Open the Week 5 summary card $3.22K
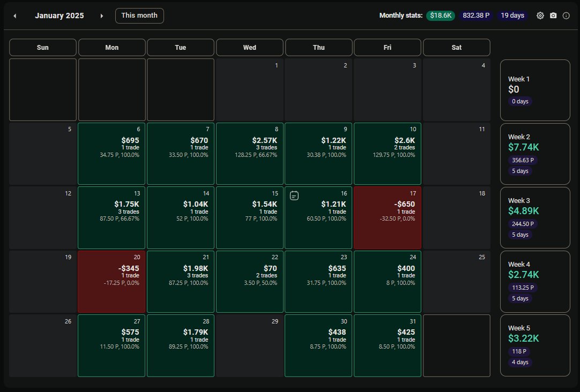The image size is (580, 392). pyautogui.click(x=535, y=345)
